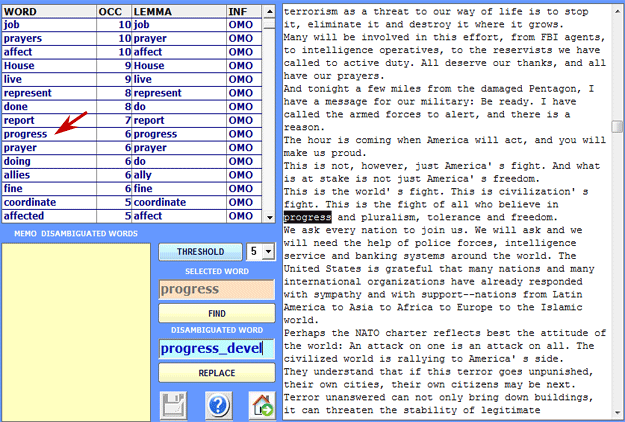Click lemma 'do' in the 'done' row

pyautogui.click(x=179, y=106)
